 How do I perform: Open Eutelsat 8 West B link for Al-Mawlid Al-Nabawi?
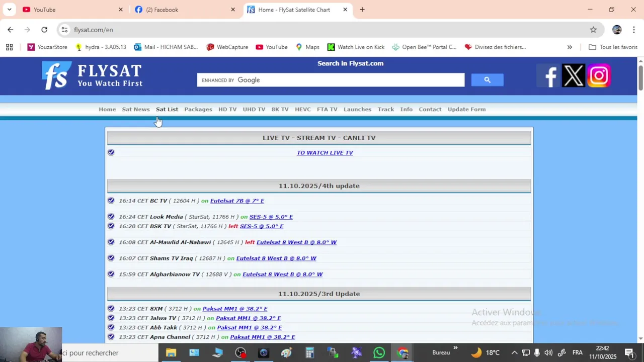(297, 242)
